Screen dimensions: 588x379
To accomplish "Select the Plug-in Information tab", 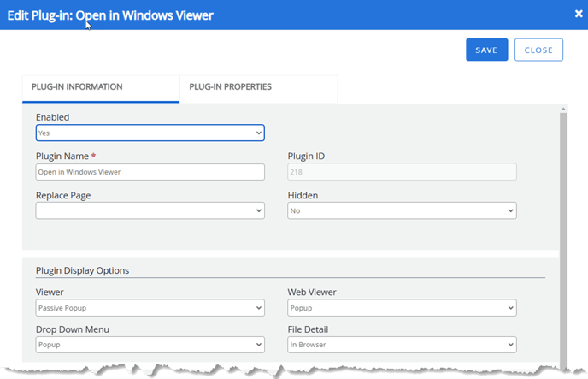I will [77, 87].
